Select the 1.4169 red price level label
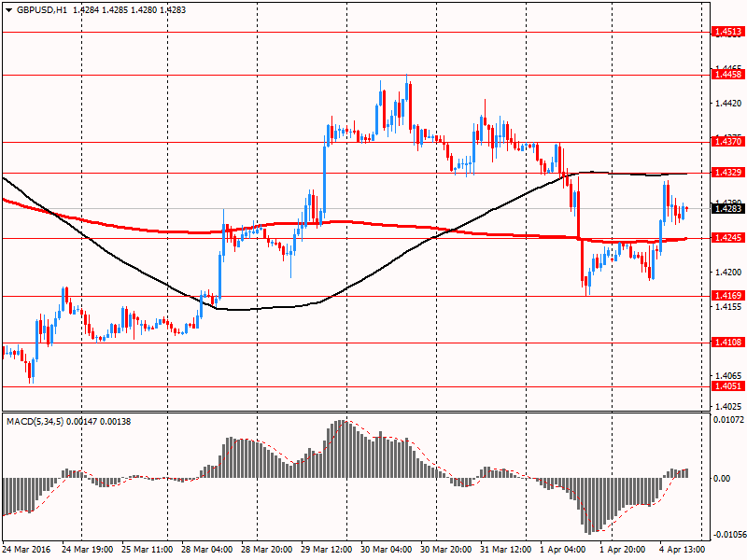 point(727,296)
